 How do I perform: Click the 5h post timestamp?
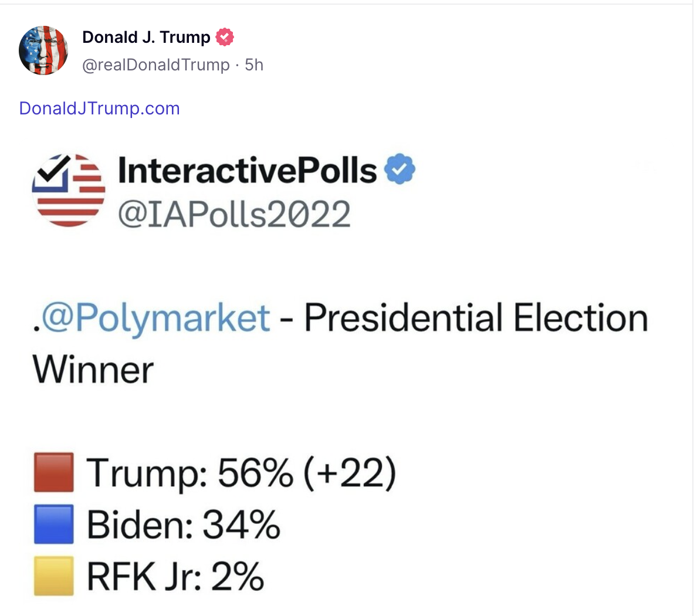coord(254,65)
